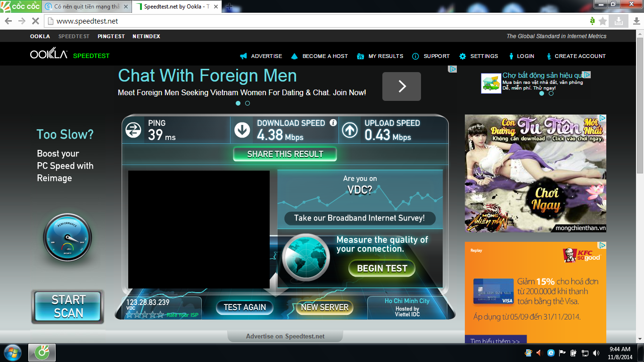644x362 pixels.
Task: Open the volume speaker icon in the tray
Action: (596, 353)
